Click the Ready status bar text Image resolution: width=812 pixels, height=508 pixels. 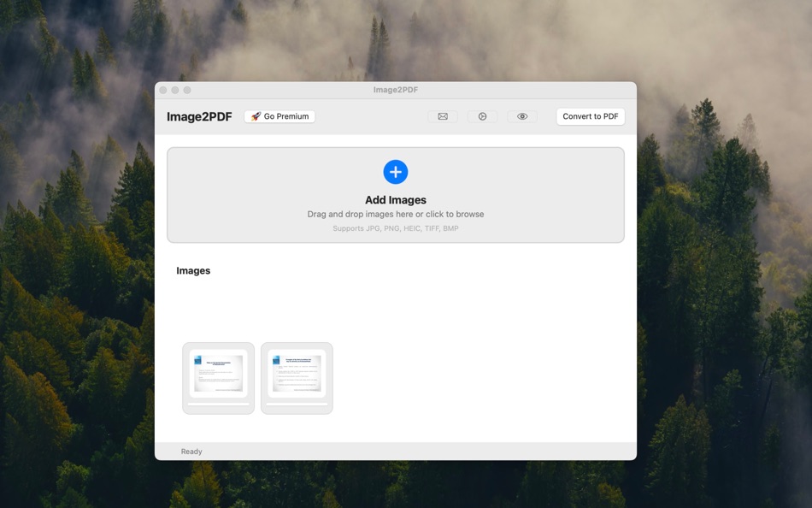[191, 452]
